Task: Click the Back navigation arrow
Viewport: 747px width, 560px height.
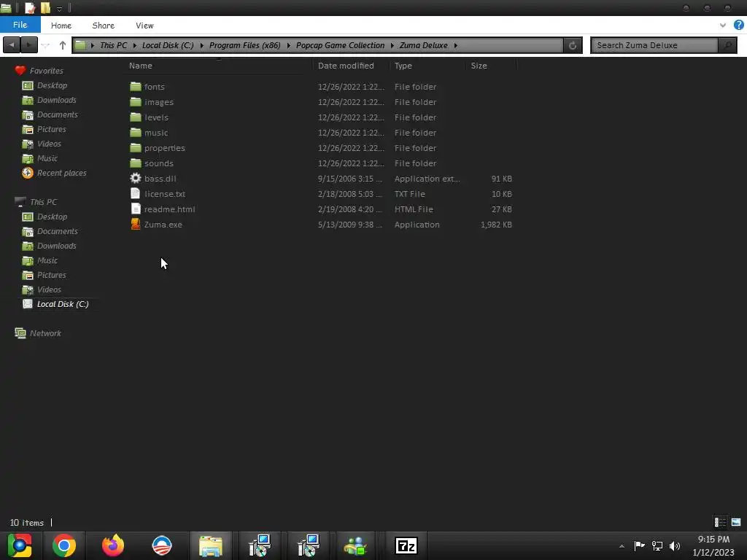Action: pyautogui.click(x=12, y=45)
